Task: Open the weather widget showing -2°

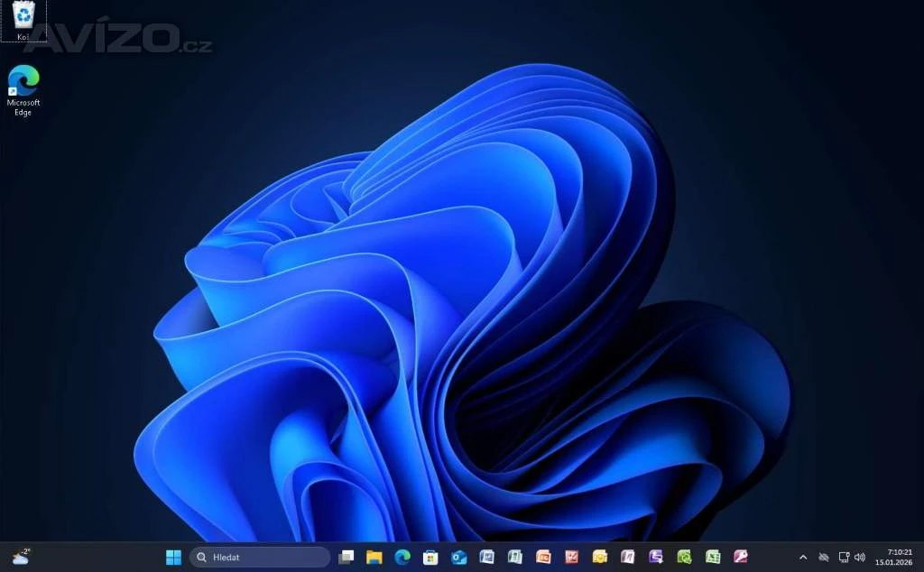Action: 21,557
